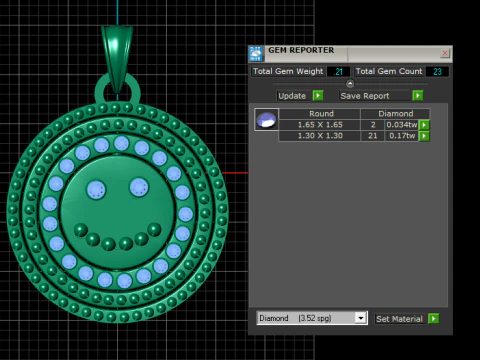This screenshot has width=480, height=360.
Task: Click the Diamond column header
Action: click(x=395, y=114)
